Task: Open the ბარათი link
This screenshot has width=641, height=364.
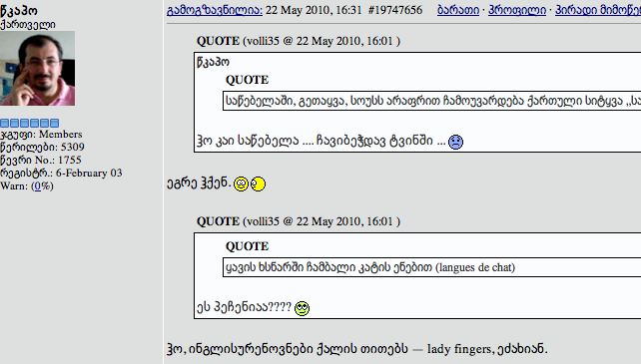Action: click(458, 10)
